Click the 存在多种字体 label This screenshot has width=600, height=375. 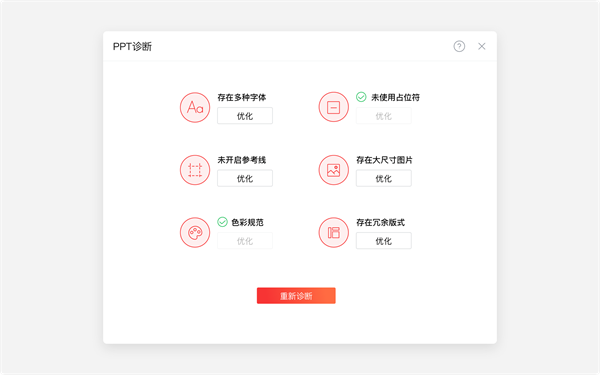tap(242, 97)
